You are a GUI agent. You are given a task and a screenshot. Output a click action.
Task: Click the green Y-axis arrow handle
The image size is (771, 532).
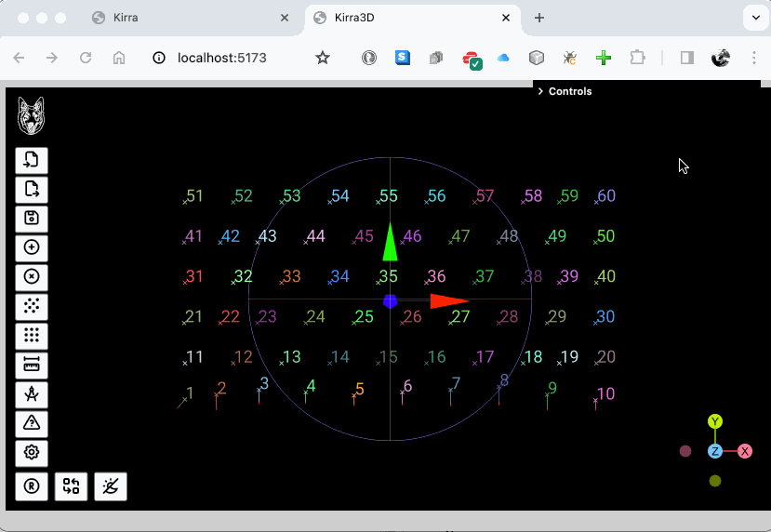coord(390,242)
